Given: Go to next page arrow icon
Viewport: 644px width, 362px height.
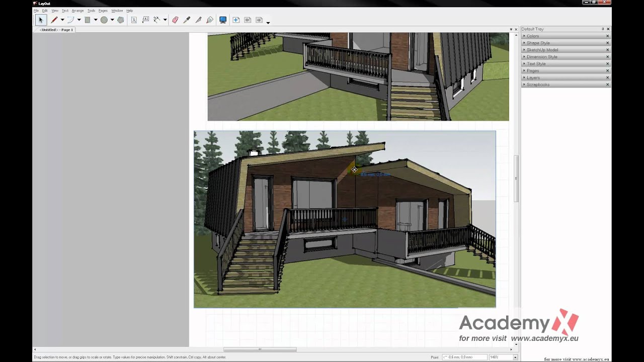Looking at the screenshot, I should click(x=259, y=20).
